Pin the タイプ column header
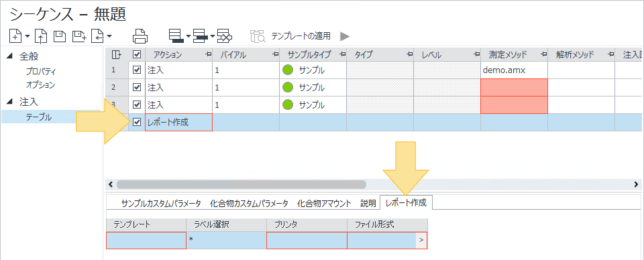 pyautogui.click(x=409, y=54)
